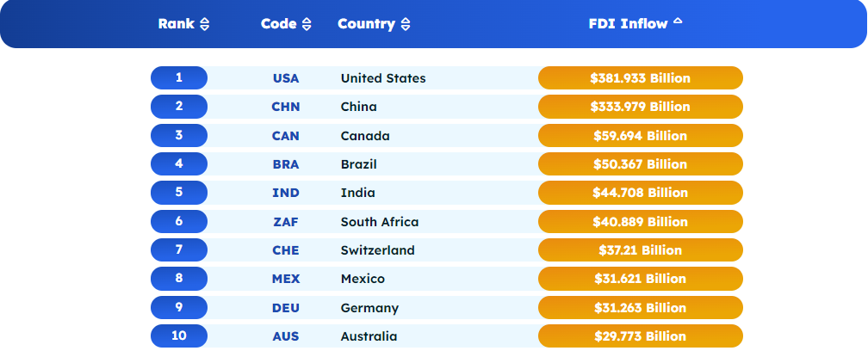Viewport: 868px width, 357px height.
Task: Click the FDI Inflow header label
Action: point(628,24)
